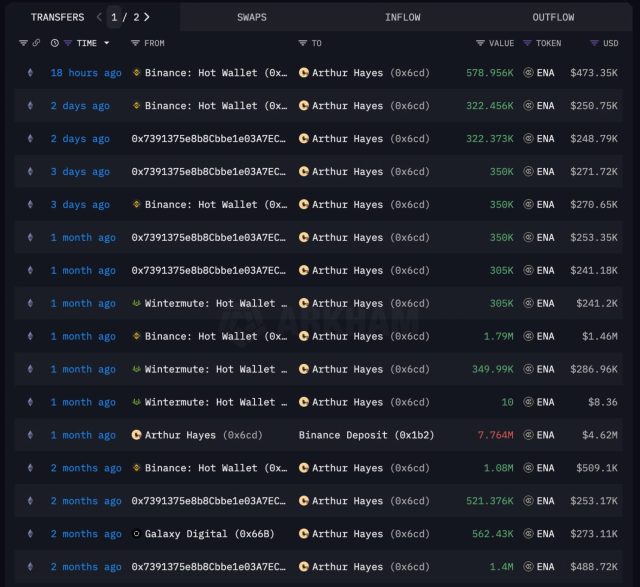Switch to the INFLOW tab
The width and height of the screenshot is (640, 587).
click(x=402, y=17)
